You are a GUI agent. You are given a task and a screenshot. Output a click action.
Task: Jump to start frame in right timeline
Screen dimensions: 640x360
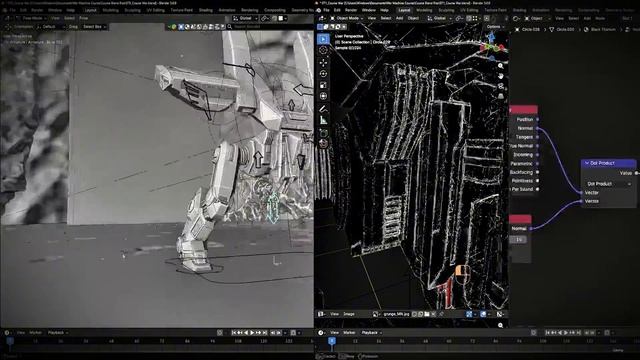tap(548, 333)
